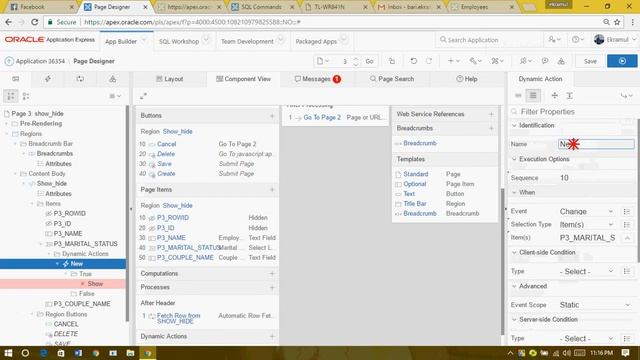Open the Ekramul user account menu
The image size is (640, 360).
pyautogui.click(x=615, y=40)
